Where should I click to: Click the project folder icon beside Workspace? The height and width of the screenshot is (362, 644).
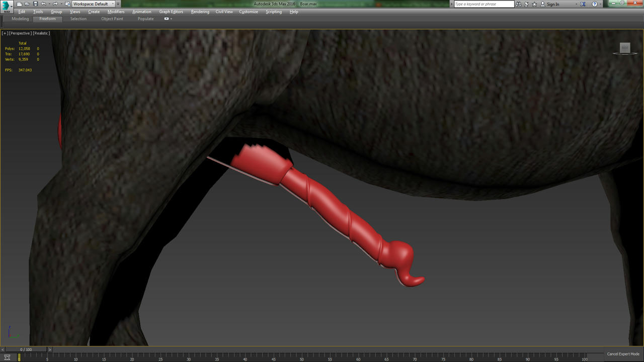(x=67, y=4)
